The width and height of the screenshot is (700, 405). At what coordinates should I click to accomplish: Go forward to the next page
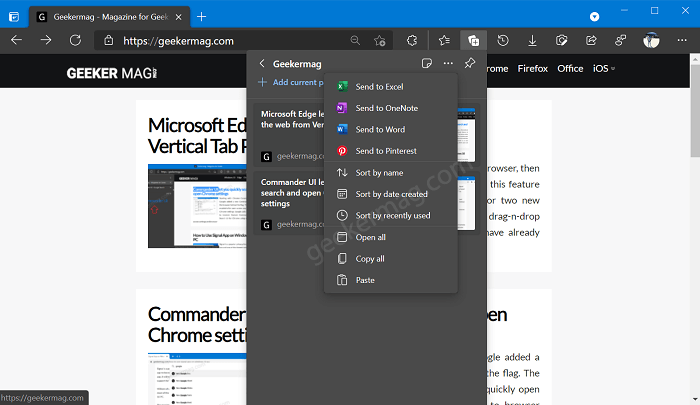click(46, 41)
